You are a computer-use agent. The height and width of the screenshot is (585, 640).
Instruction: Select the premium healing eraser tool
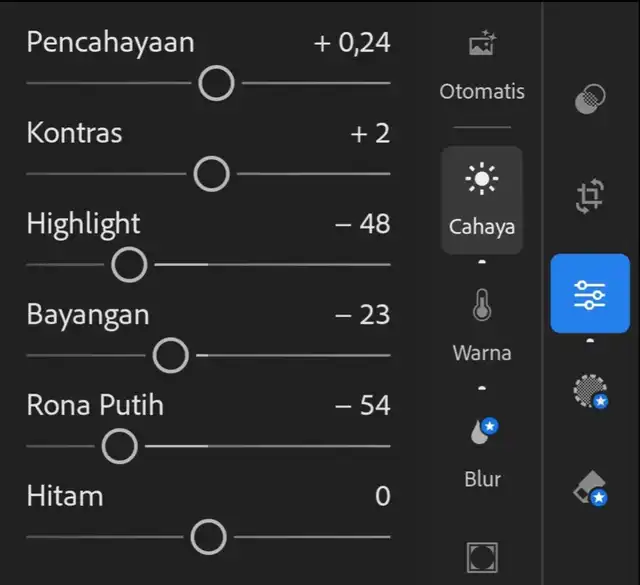[590, 488]
